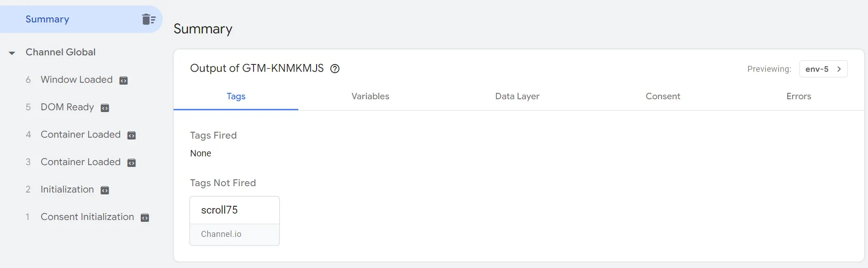Click API icon next to Window Loaded
The height and width of the screenshot is (268, 868).
click(x=123, y=80)
